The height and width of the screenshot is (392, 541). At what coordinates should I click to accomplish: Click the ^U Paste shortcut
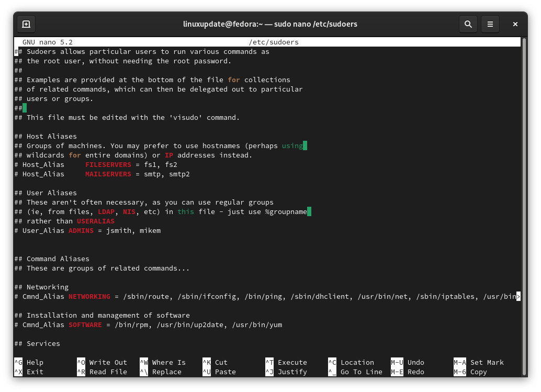pyautogui.click(x=219, y=372)
